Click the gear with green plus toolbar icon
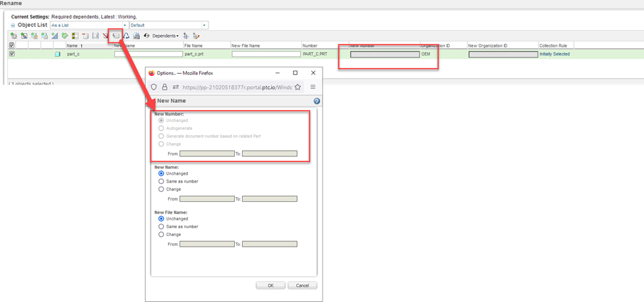Screen dimensions: 644x302 click(14, 36)
